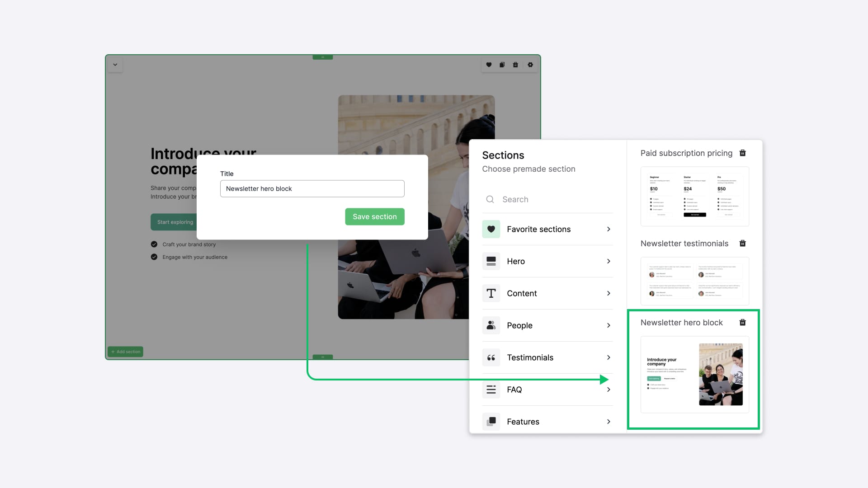Click the delete icon on Newsletter hero block
868x488 pixels.
pos(743,322)
